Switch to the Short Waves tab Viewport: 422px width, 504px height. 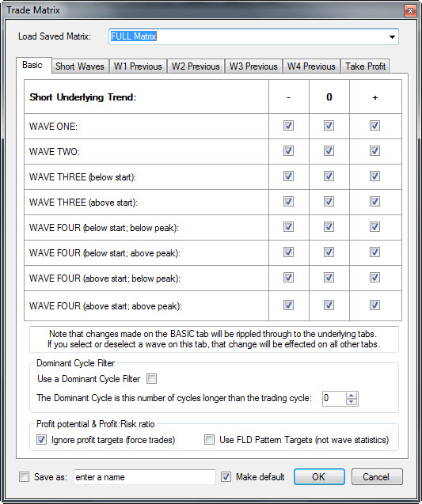80,66
